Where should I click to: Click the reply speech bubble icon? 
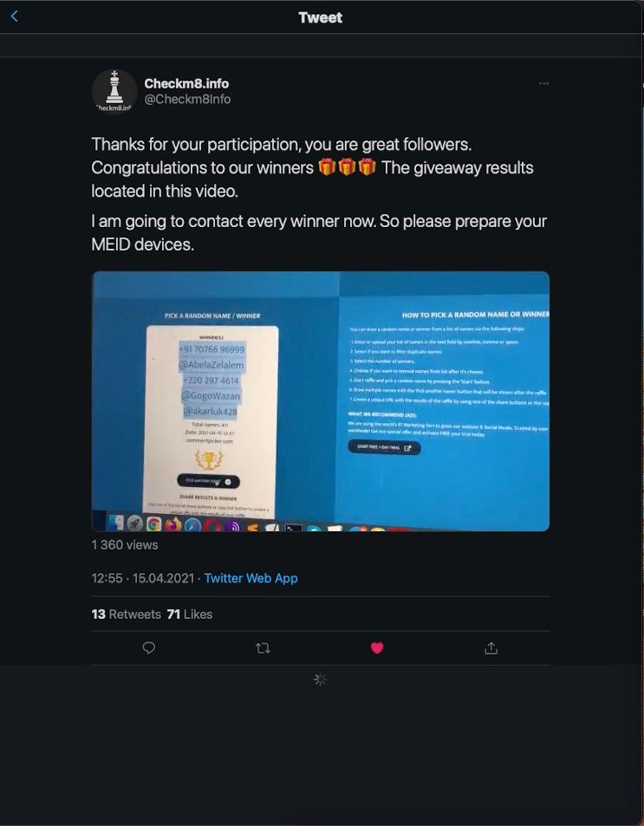(x=149, y=648)
